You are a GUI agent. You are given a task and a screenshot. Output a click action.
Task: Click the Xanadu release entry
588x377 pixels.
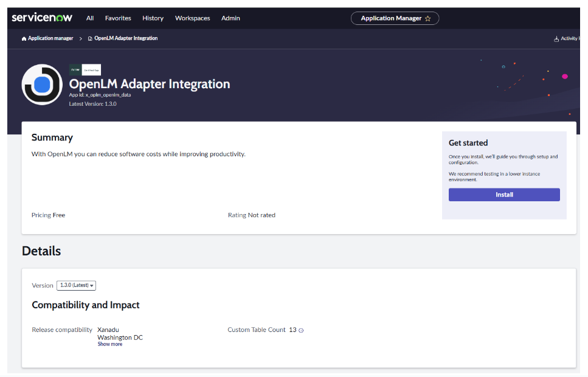[108, 330]
